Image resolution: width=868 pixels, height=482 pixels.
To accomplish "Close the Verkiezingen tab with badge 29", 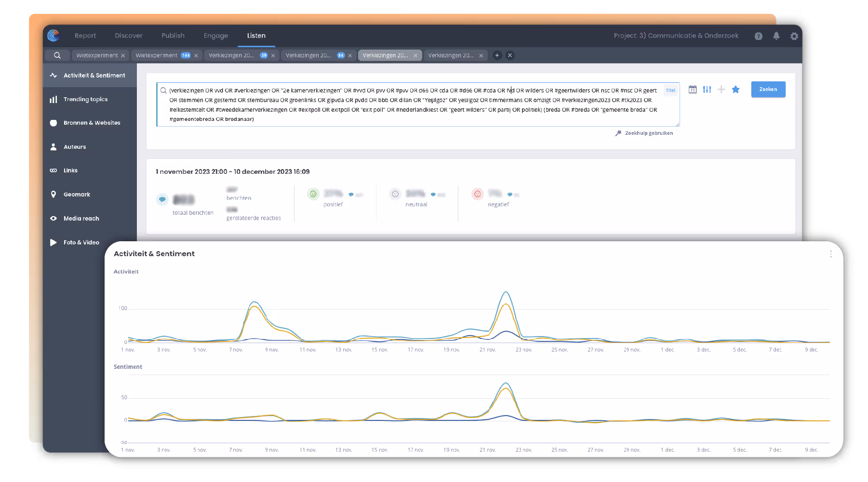I will (x=273, y=56).
